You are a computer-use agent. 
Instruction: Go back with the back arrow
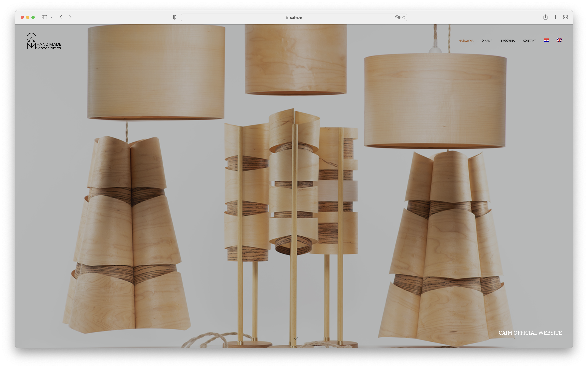pos(61,17)
